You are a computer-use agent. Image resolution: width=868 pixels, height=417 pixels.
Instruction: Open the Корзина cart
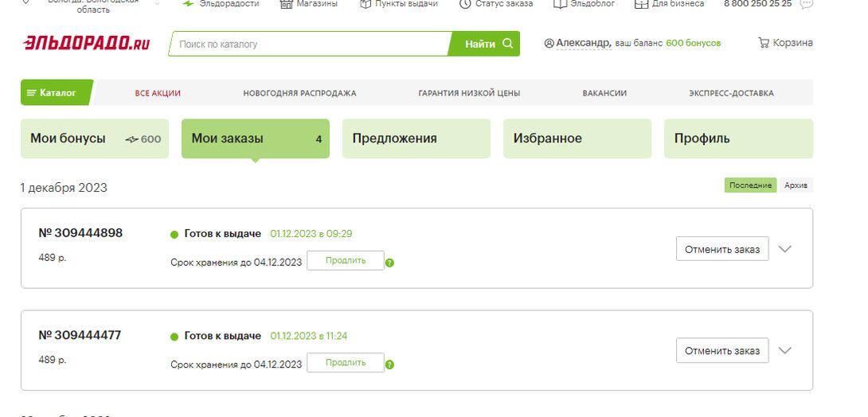[785, 43]
